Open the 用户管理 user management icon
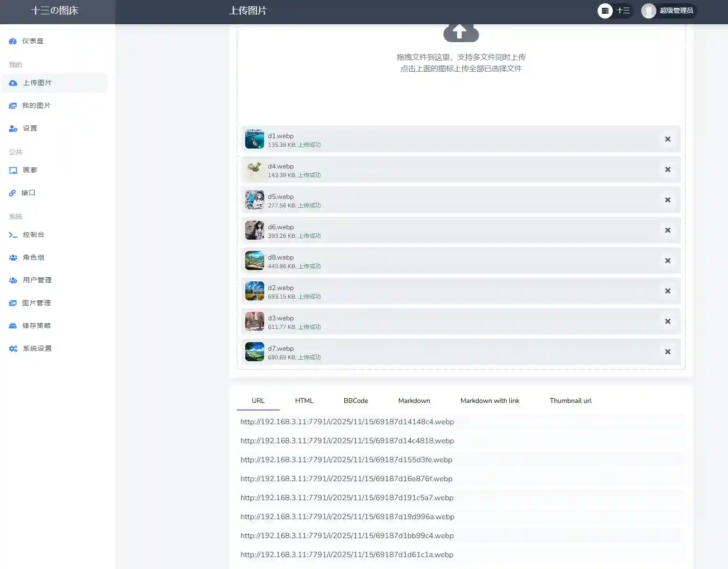The height and width of the screenshot is (569, 728). tap(13, 280)
